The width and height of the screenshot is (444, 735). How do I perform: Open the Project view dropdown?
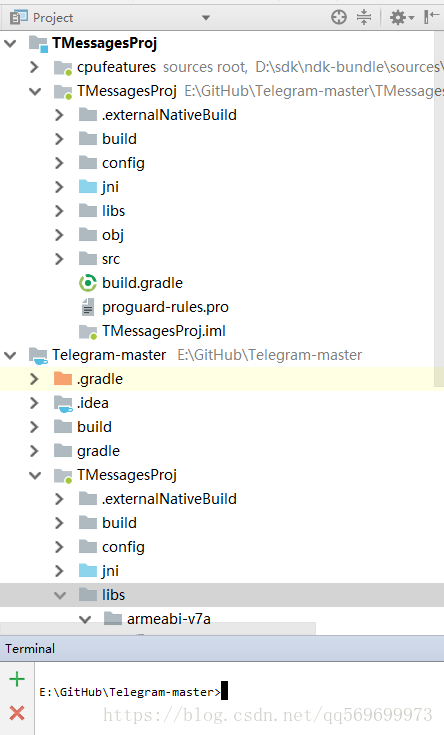[205, 18]
